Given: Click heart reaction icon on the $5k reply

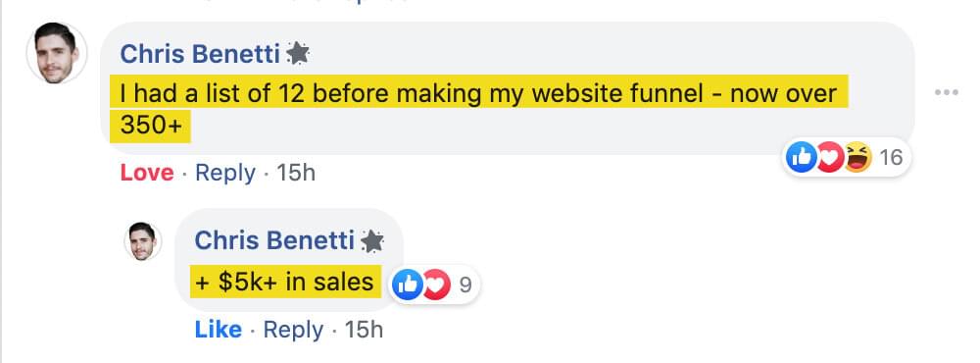Looking at the screenshot, I should tap(436, 285).
